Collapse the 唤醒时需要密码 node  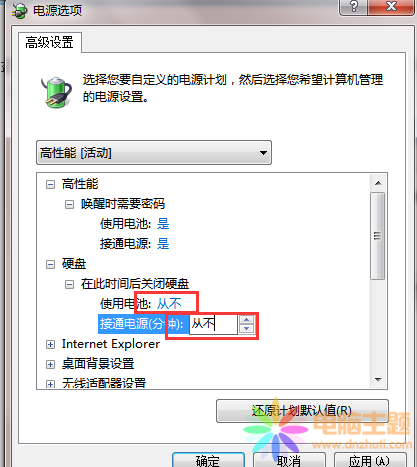[69, 204]
